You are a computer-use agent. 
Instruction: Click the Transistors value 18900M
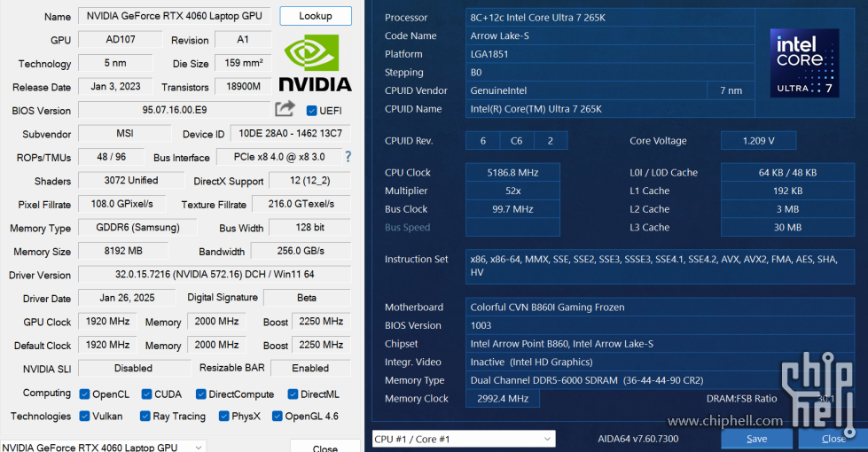[244, 86]
